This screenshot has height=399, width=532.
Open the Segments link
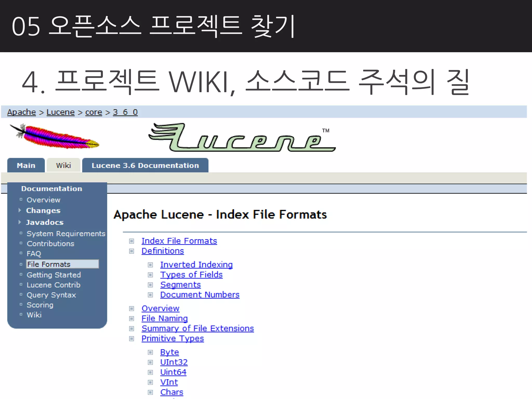[x=181, y=285]
